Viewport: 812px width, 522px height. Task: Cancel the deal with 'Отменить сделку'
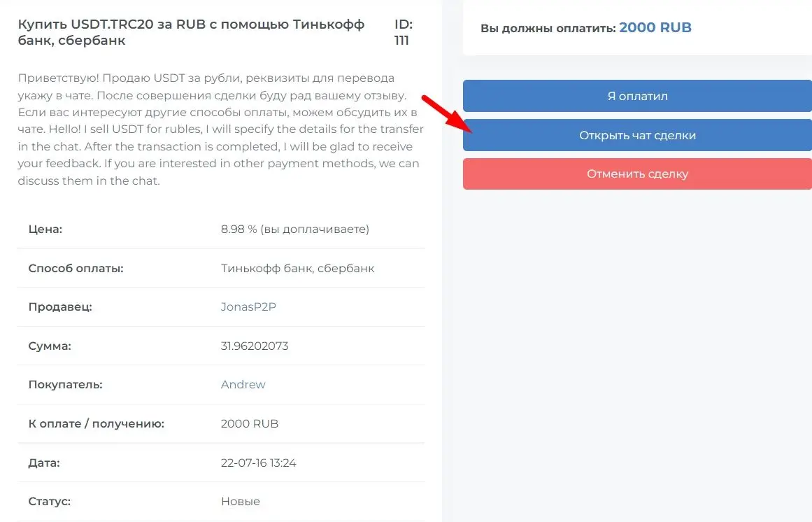click(637, 174)
